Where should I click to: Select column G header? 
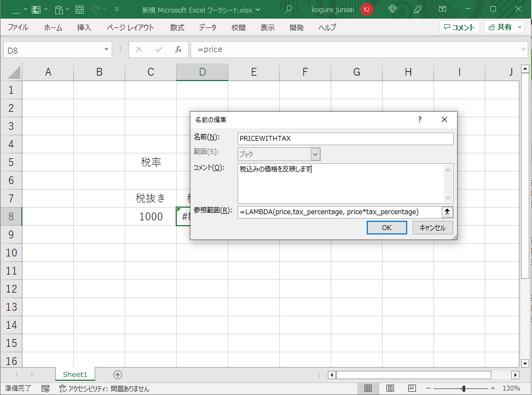tap(357, 72)
